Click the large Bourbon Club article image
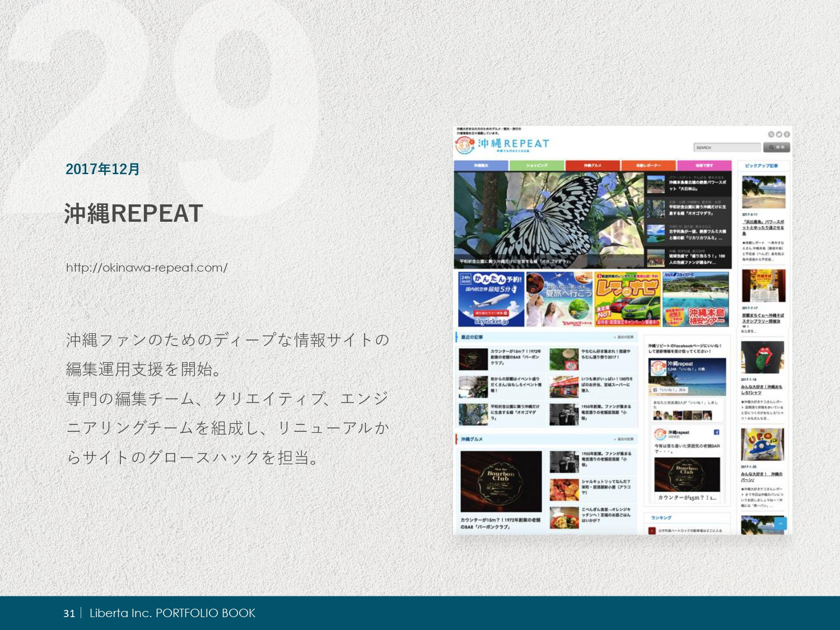The width and height of the screenshot is (840, 630). (501, 481)
